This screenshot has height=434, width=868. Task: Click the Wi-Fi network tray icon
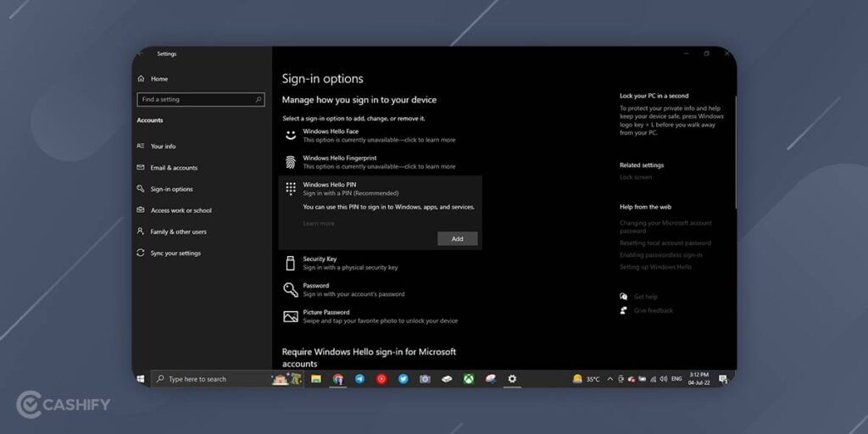(654, 379)
